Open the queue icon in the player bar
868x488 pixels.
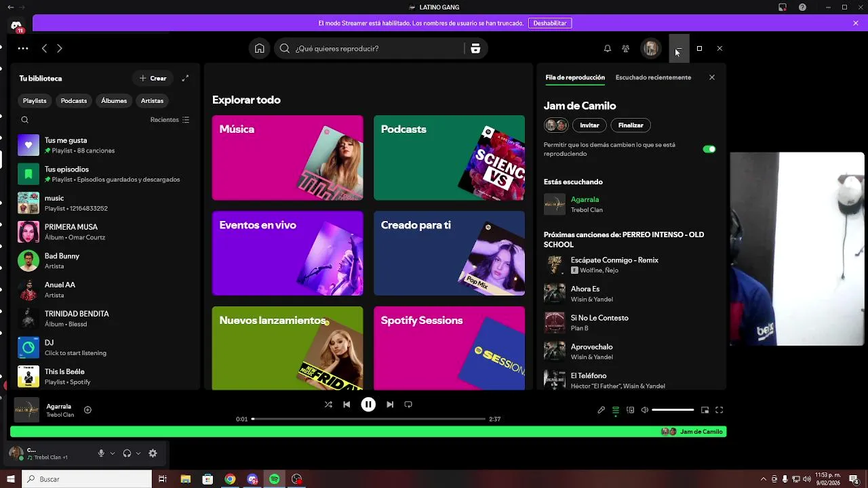pos(616,410)
